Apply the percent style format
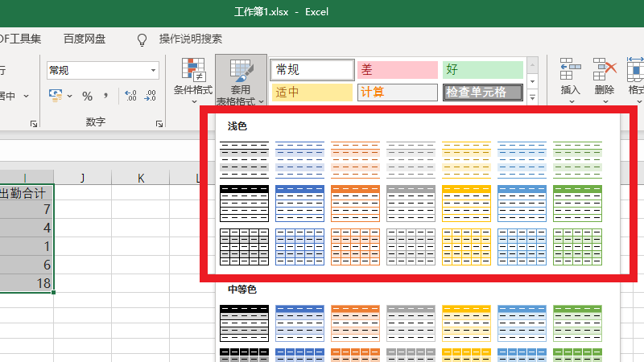 pos(87,97)
